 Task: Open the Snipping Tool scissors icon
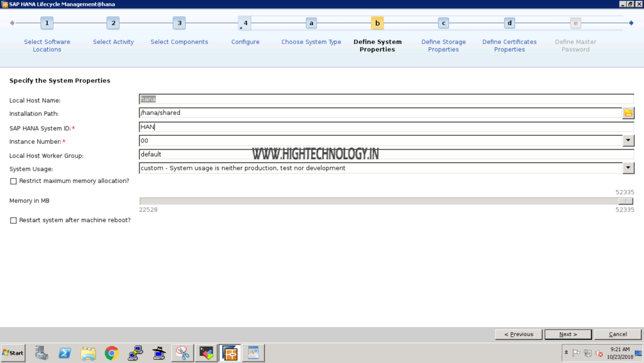click(x=182, y=353)
